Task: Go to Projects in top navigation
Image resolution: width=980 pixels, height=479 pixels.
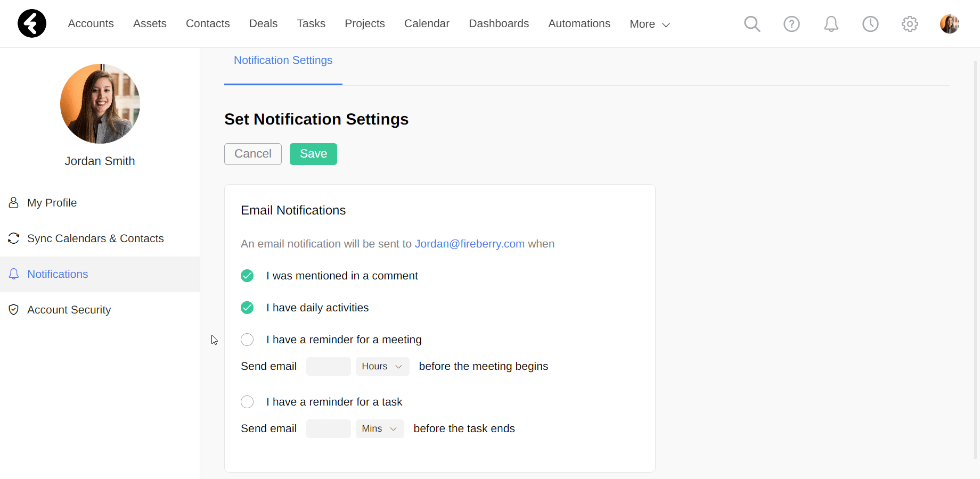Action: pyautogui.click(x=365, y=23)
